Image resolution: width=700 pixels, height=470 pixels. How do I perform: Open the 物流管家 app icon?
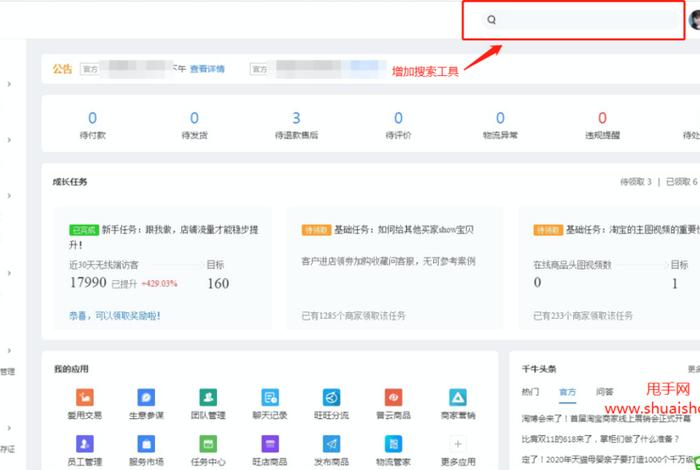[x=393, y=444]
